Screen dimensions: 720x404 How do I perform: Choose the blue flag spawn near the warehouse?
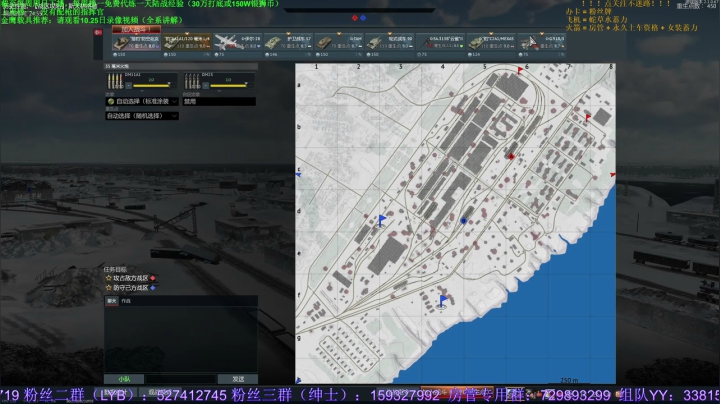coord(382,221)
